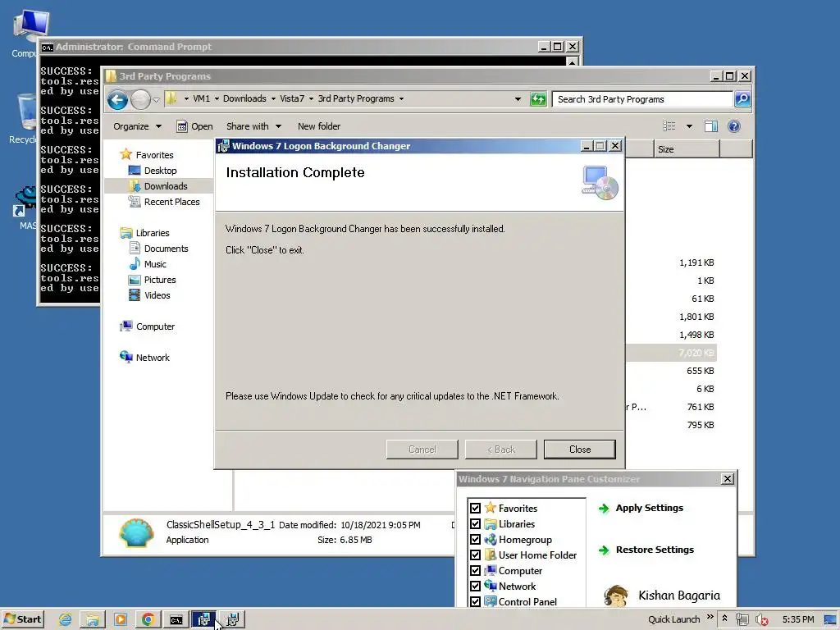Click Close button in installer dialog

(x=580, y=449)
